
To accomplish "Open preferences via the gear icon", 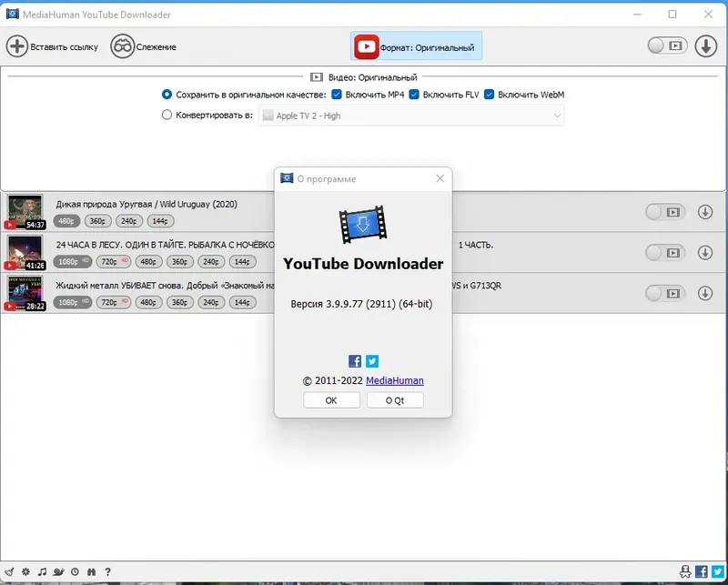I will click(x=25, y=571).
